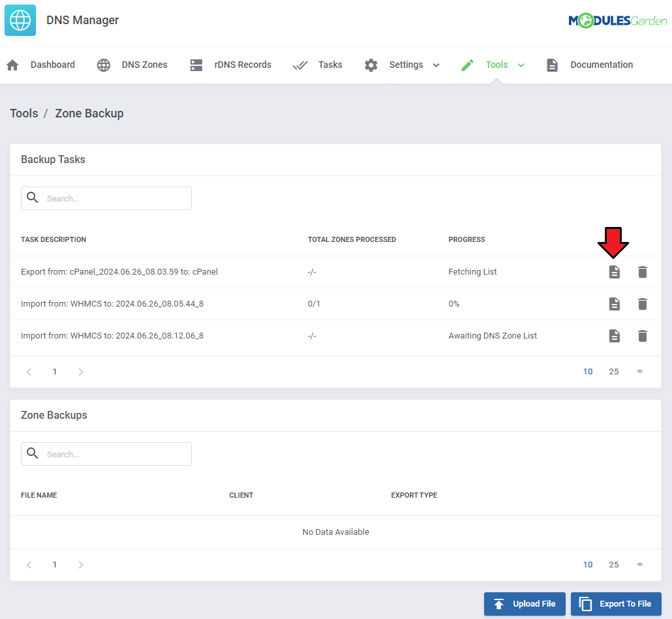Go to previous page in Backup Tasks
This screenshot has width=672, height=619.
(x=29, y=372)
